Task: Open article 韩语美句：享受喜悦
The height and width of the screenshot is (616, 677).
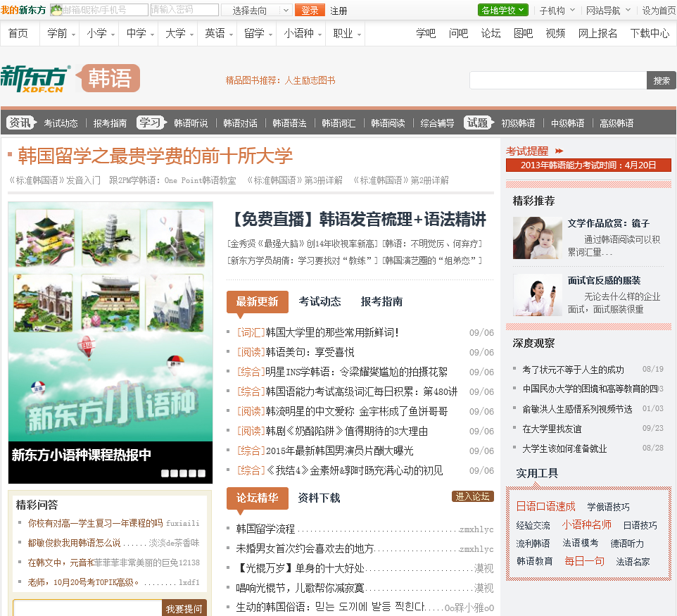Action: 310,352
